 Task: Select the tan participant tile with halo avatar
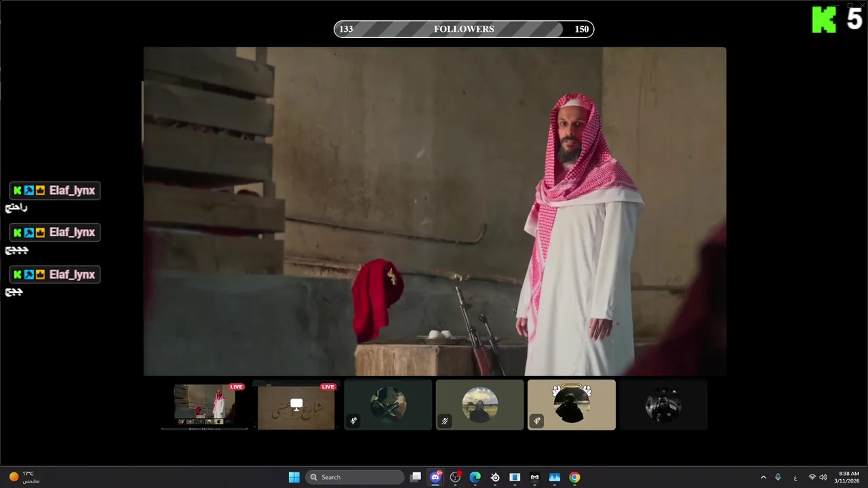click(x=572, y=405)
